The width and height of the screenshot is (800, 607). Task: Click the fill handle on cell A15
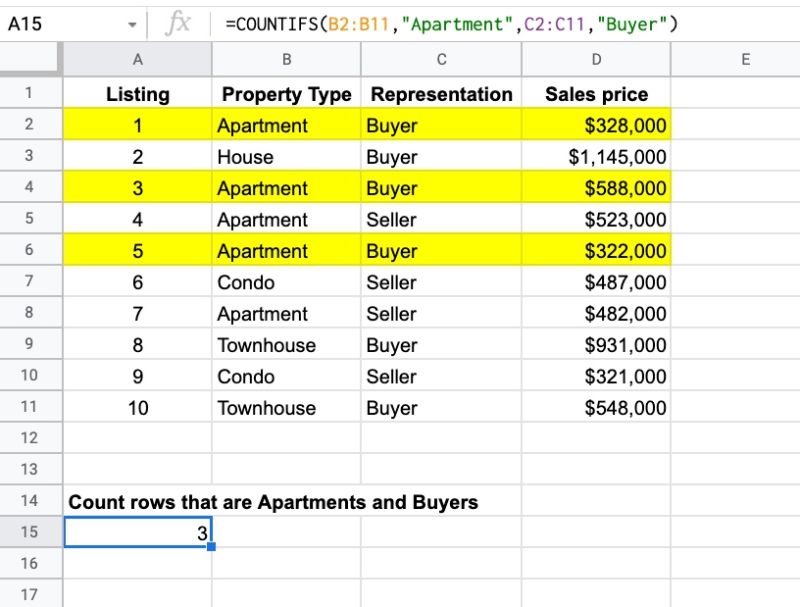click(x=211, y=547)
